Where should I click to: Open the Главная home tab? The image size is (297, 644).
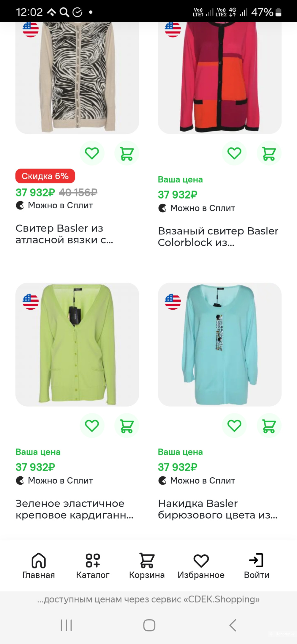click(x=39, y=566)
